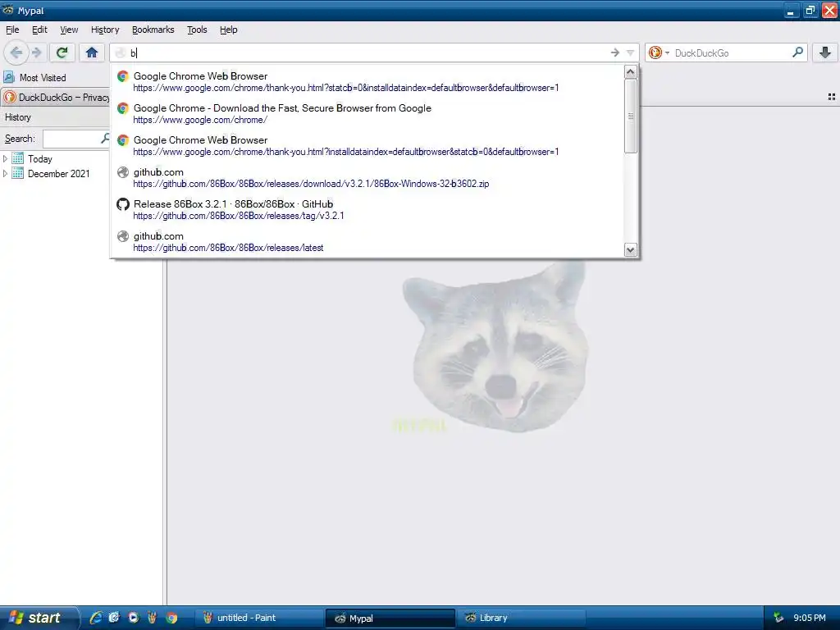The image size is (840, 630).
Task: Launch Windows Media Player from quick launch
Action: click(x=134, y=618)
